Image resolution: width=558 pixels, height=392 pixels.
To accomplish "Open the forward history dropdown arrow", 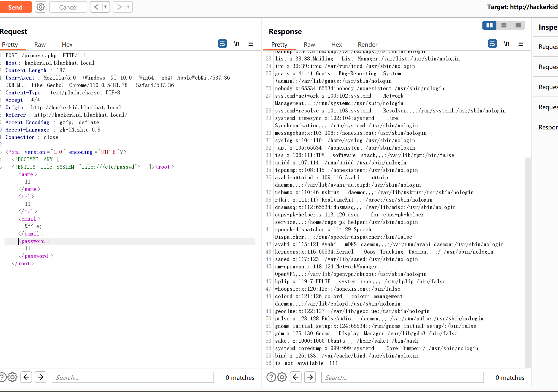I will tap(128, 7).
